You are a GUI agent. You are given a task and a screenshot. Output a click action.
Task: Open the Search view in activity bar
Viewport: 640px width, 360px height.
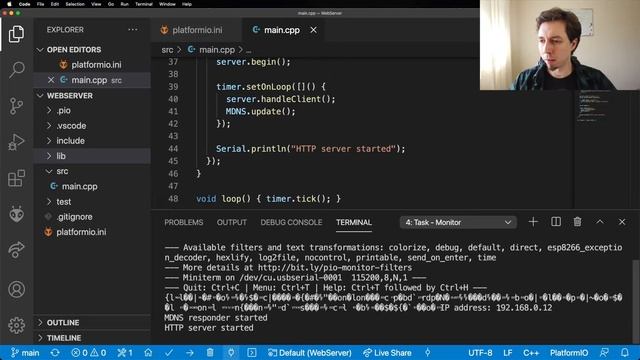16,70
